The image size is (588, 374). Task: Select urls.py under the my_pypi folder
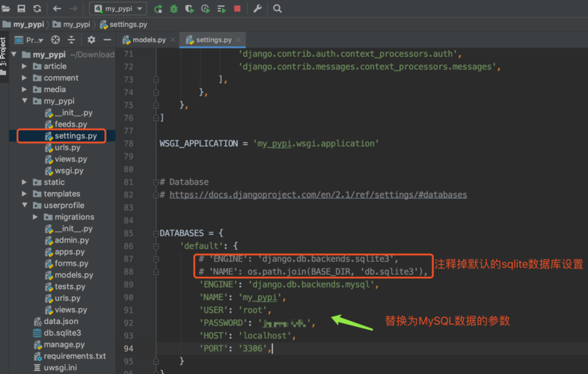(67, 147)
